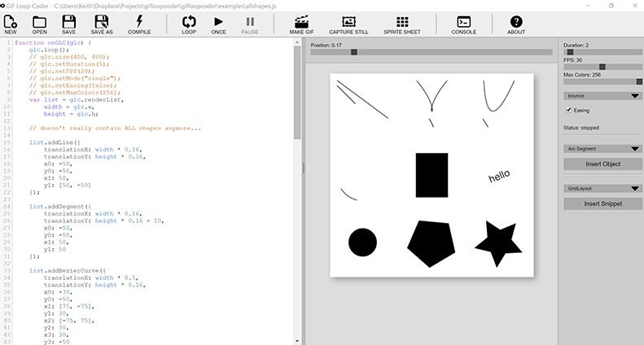
Task: Click the Make GIF clapperboard icon
Action: pyautogui.click(x=302, y=22)
